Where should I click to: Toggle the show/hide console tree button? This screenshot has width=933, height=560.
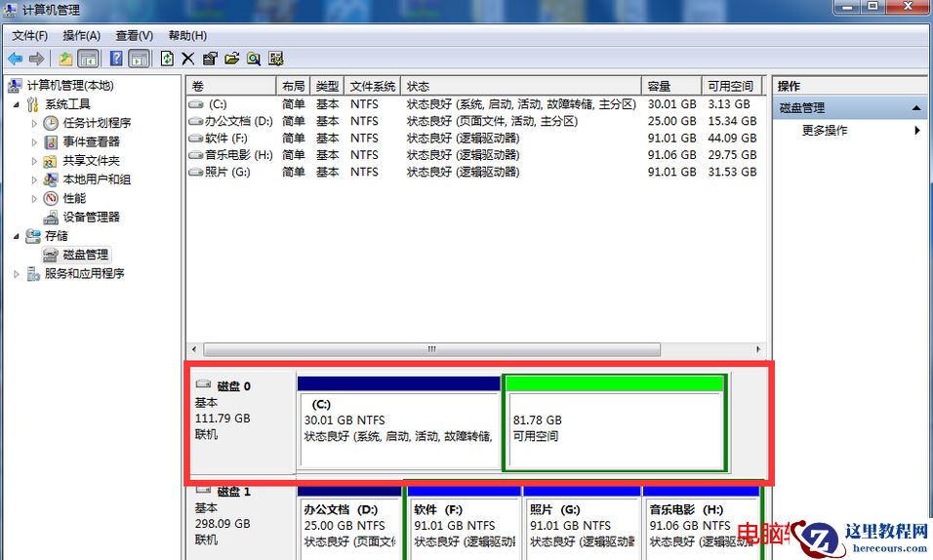click(88, 59)
